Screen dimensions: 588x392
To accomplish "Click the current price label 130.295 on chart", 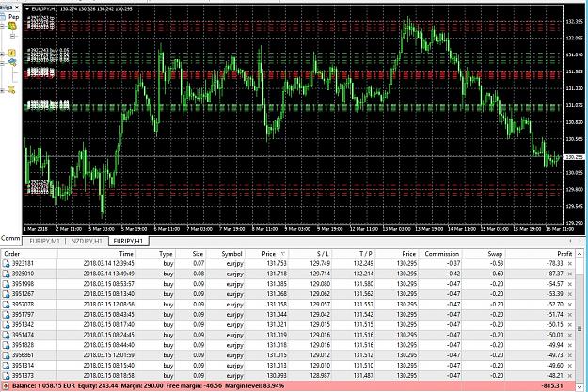I will tap(574, 157).
